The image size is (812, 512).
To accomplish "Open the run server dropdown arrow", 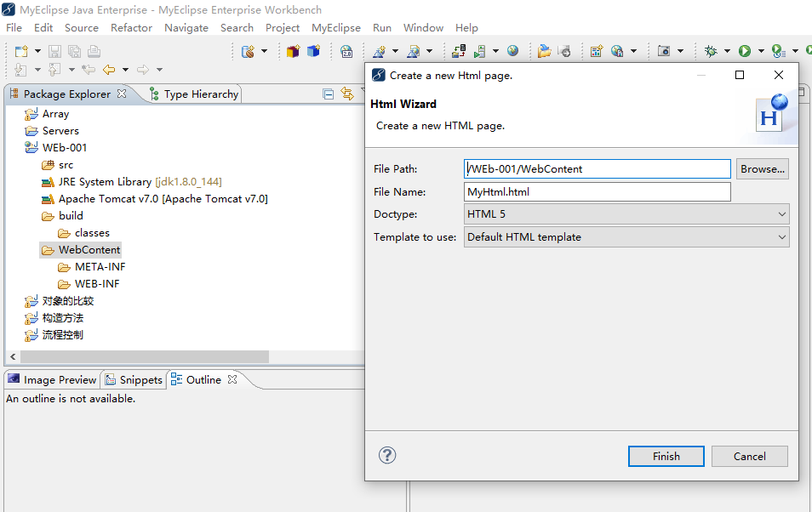I will (x=495, y=51).
